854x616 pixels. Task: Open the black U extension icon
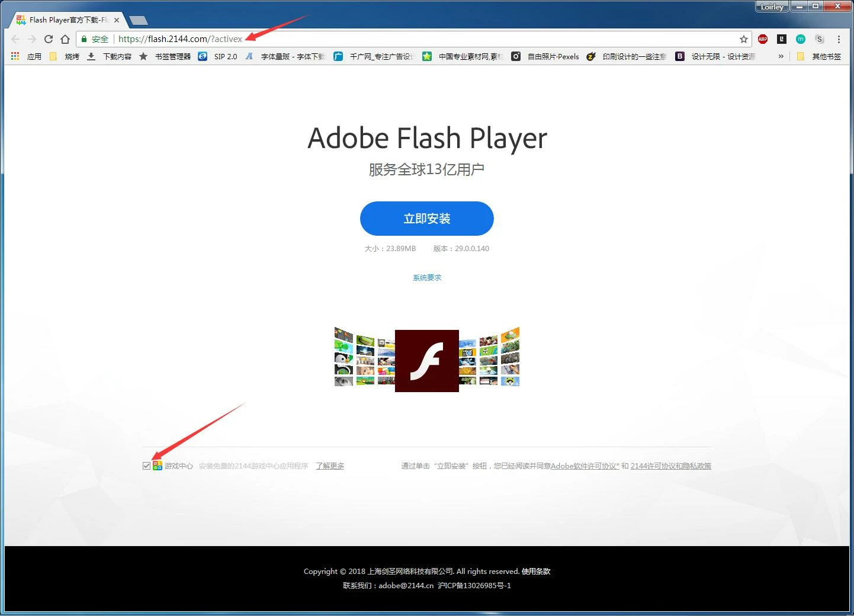point(782,39)
